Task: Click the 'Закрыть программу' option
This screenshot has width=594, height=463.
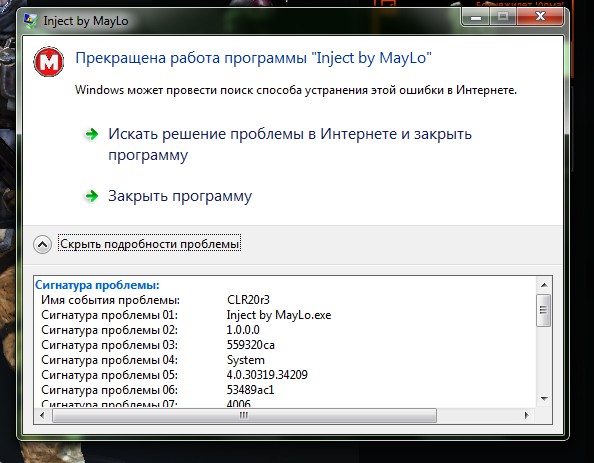Action: [180, 196]
